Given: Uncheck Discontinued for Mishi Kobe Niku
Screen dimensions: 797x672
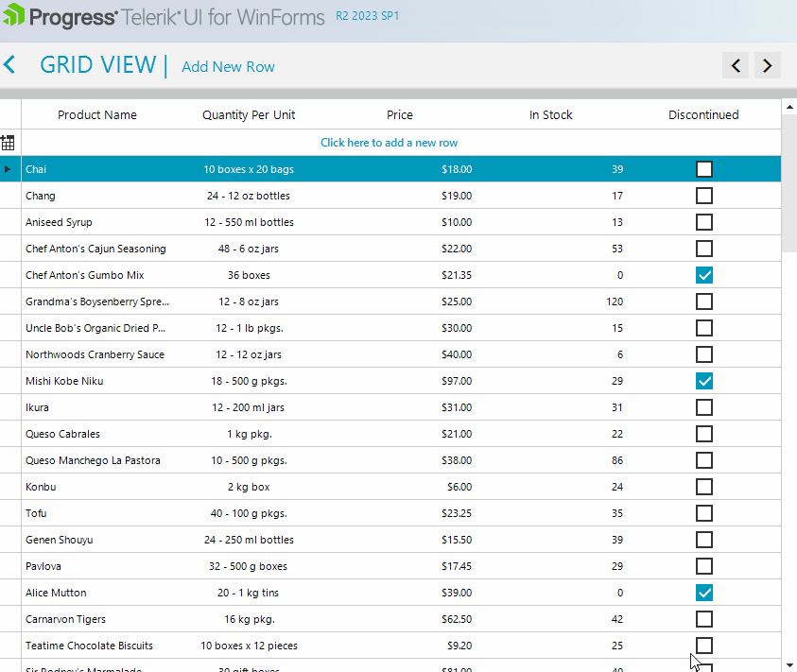Looking at the screenshot, I should point(703,381).
